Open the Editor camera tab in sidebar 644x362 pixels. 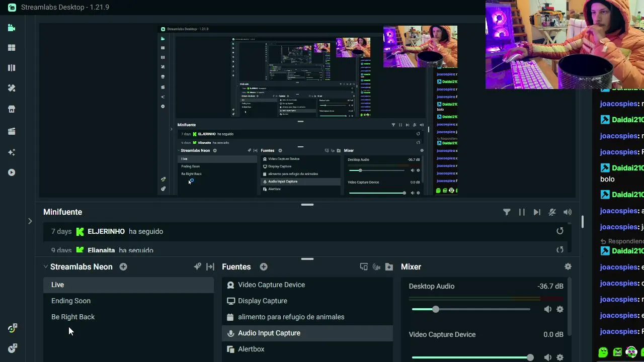coord(12,28)
